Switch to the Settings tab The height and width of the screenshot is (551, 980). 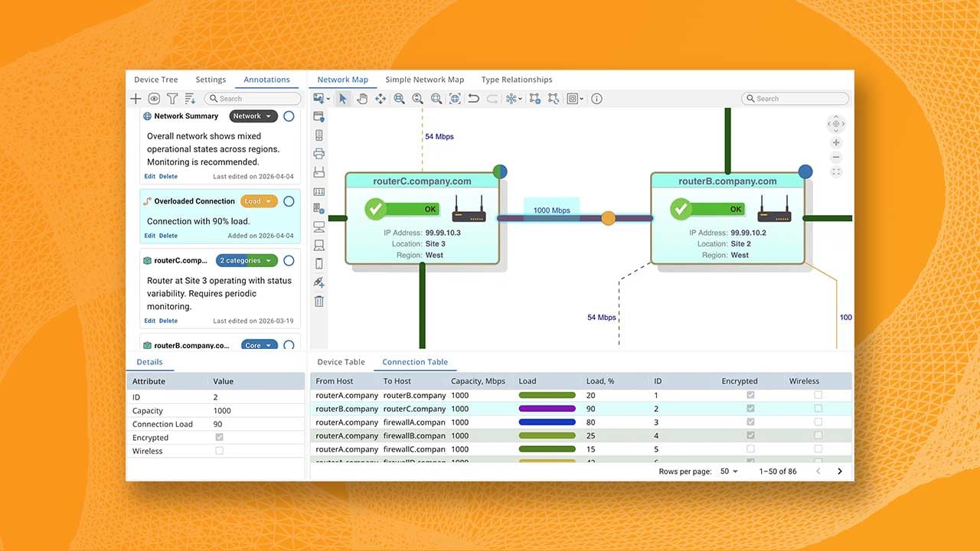click(x=211, y=80)
